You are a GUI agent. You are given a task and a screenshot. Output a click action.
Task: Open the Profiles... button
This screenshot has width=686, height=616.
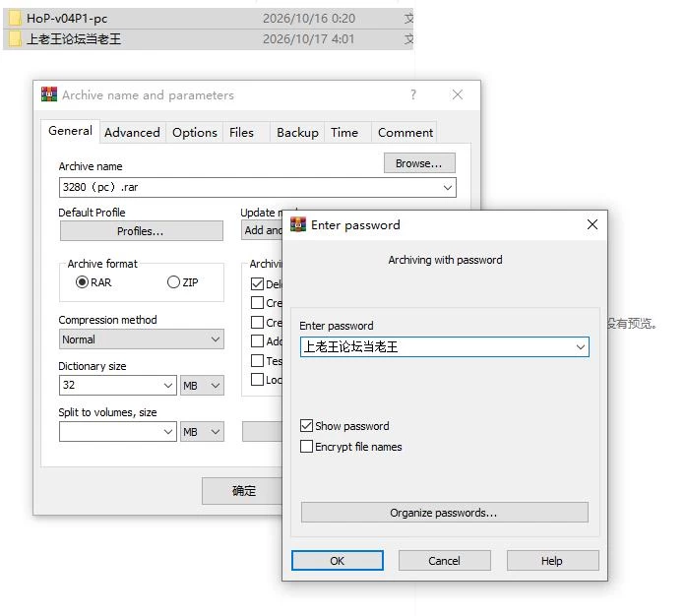pos(142,230)
